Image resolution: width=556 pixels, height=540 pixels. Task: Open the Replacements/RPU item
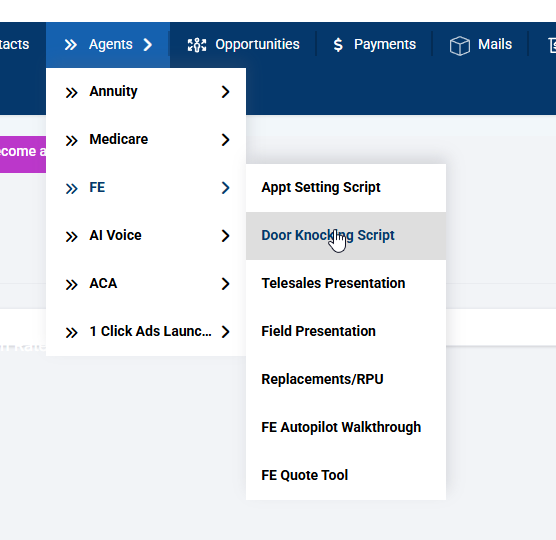tap(346, 379)
